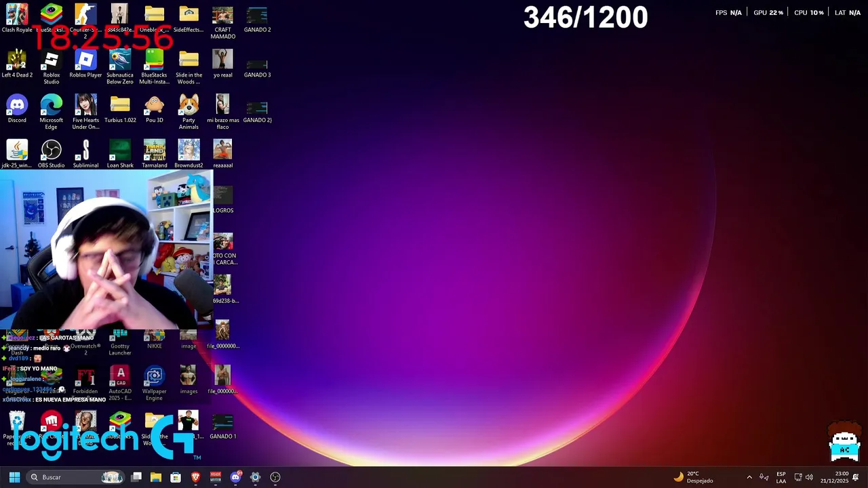Select the 'yo reaal' image file
Image resolution: width=868 pixels, height=488 pixels.
222,64
